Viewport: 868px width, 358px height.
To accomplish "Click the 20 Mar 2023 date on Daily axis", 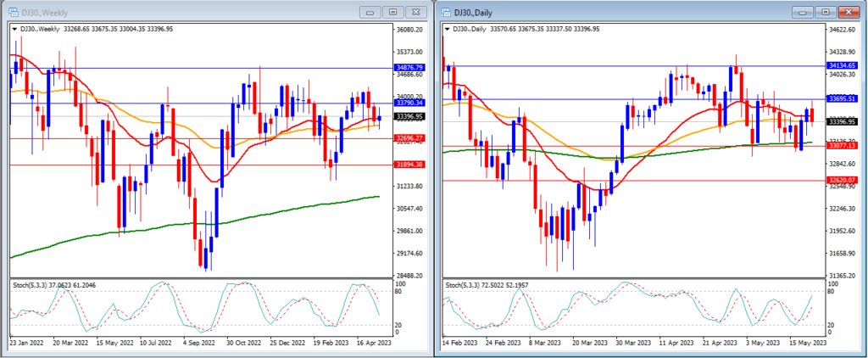I will pos(590,343).
